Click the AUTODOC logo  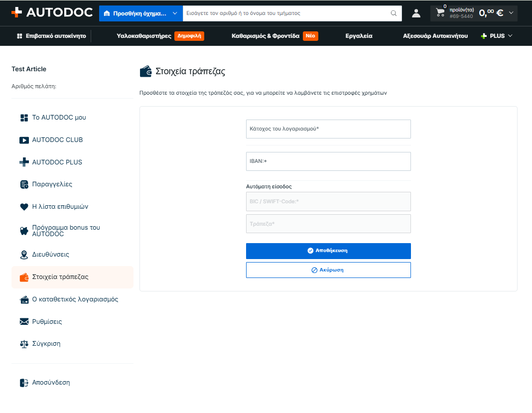(52, 12)
